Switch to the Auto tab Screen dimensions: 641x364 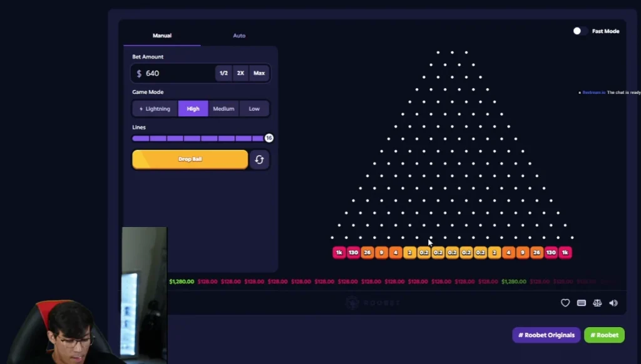click(x=239, y=36)
